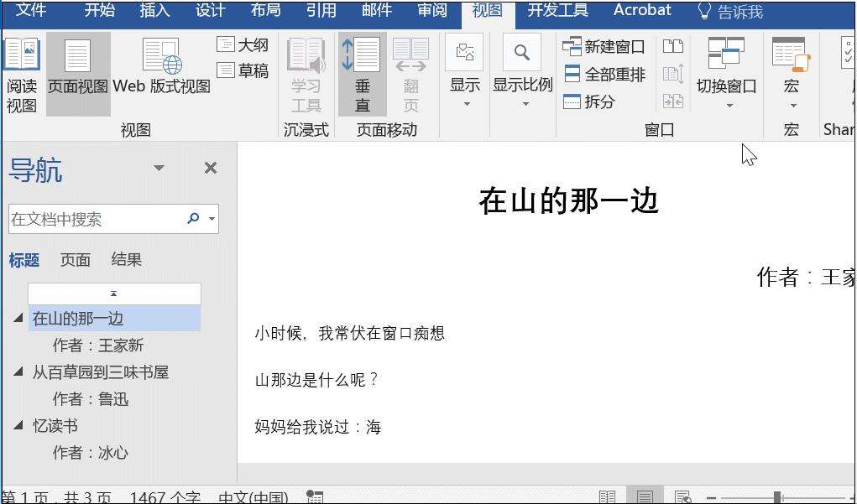Open the Outline view (大纲)

point(242,44)
